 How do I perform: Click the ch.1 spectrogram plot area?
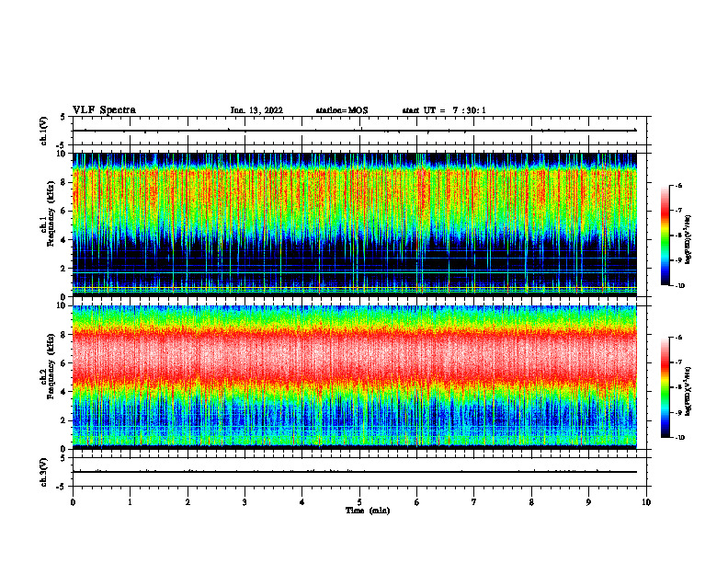[355, 224]
